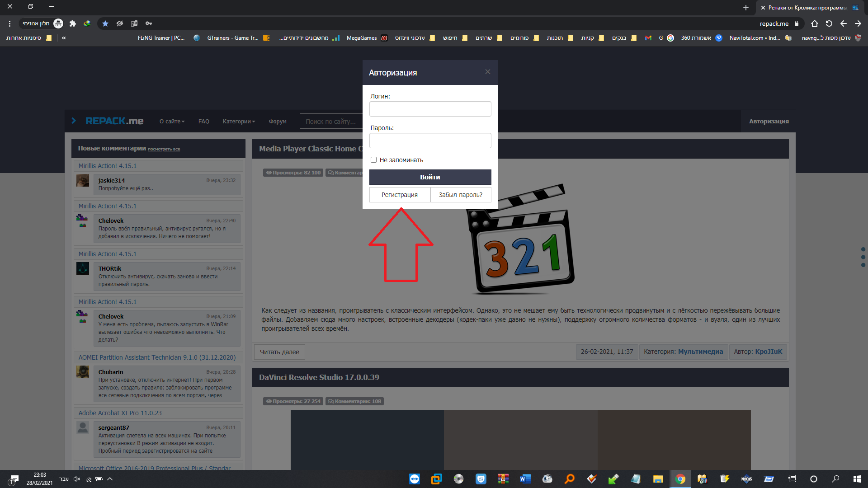868x488 pixels.
Task: Toggle the Не запоминать checkbox
Action: point(373,160)
